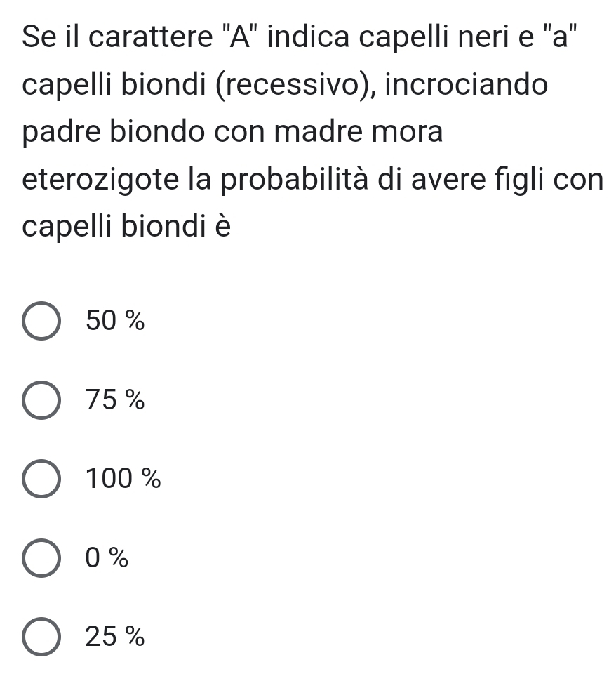Choose the 75 % radio option
616x674 pixels.
coord(43,401)
